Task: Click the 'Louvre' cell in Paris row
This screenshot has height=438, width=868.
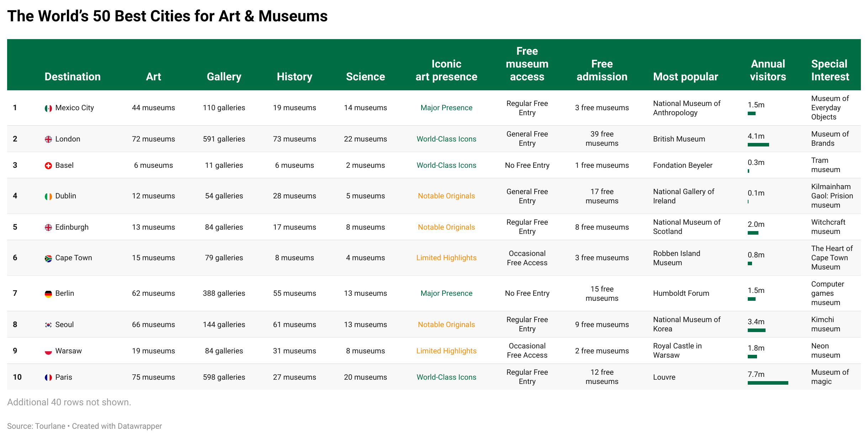Action: pyautogui.click(x=664, y=377)
